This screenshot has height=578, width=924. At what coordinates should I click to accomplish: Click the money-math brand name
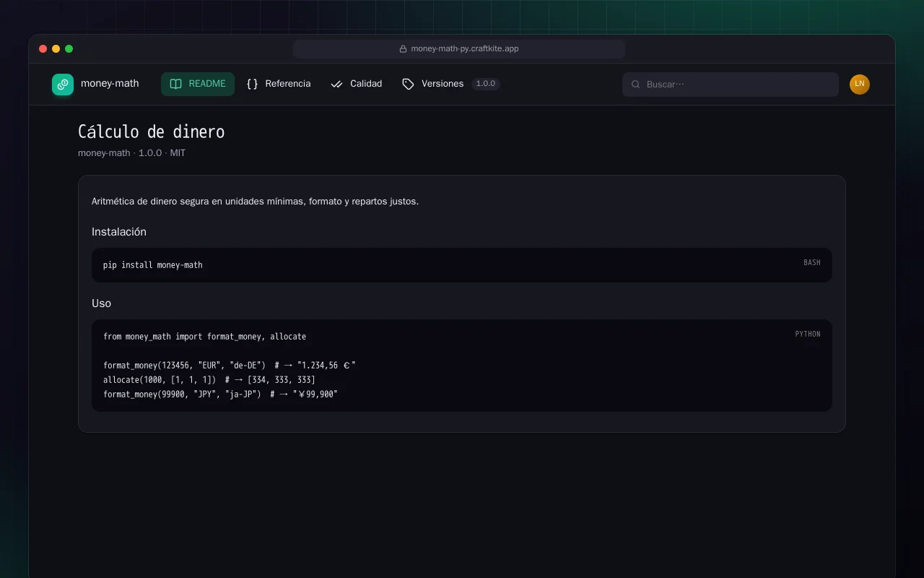tap(110, 84)
